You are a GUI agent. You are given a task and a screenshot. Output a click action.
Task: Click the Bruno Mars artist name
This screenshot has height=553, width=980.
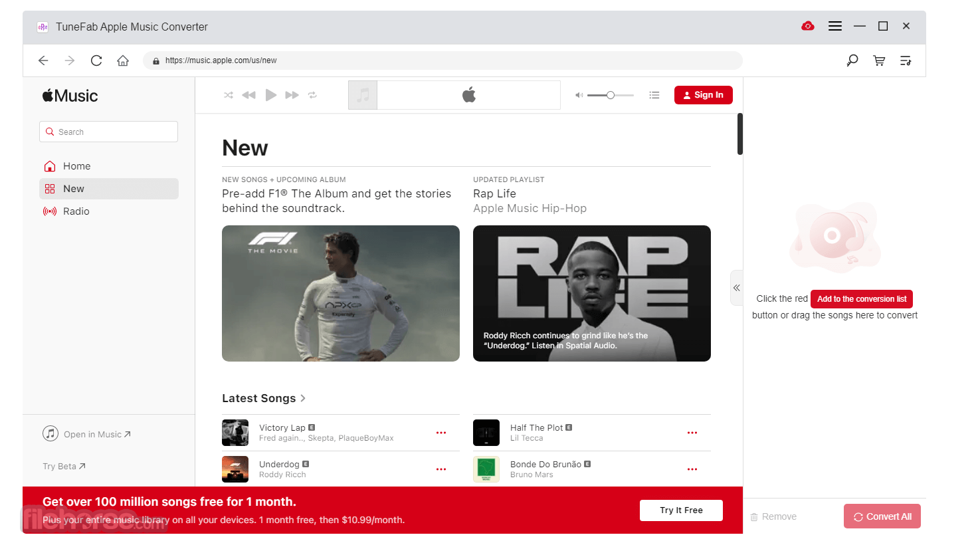532,475
